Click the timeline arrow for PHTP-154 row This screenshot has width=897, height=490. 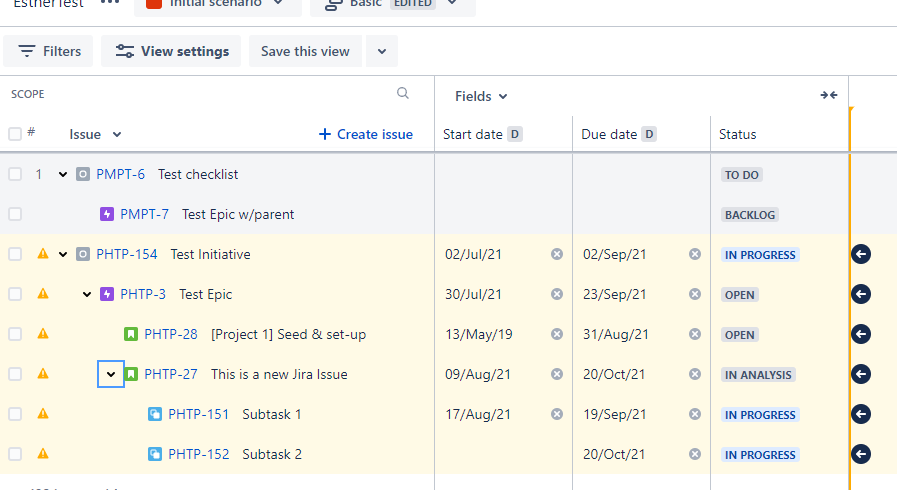(x=861, y=254)
